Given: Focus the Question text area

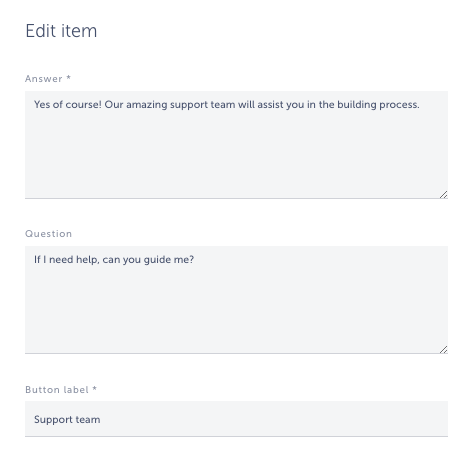Looking at the screenshot, I should (236, 300).
